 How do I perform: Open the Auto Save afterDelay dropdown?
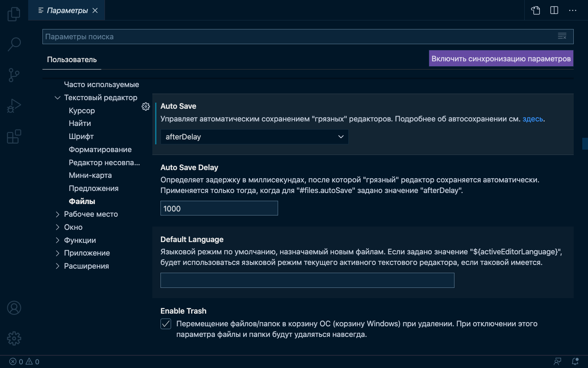[254, 137]
